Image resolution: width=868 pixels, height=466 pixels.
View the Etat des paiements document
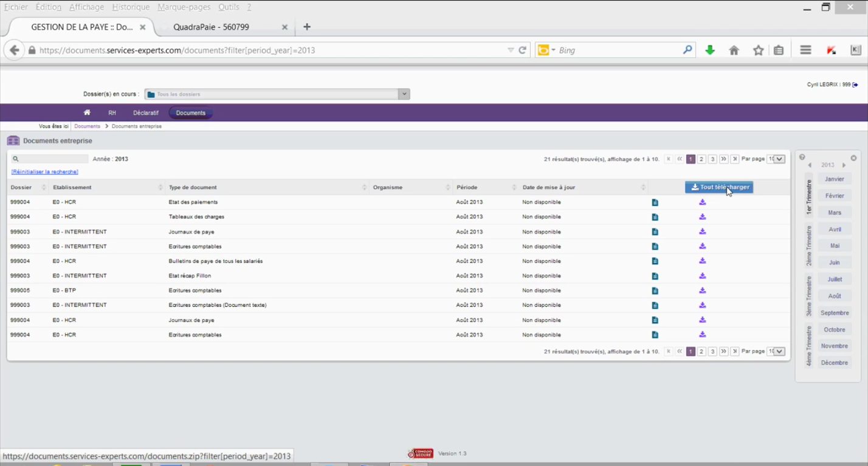tap(655, 202)
